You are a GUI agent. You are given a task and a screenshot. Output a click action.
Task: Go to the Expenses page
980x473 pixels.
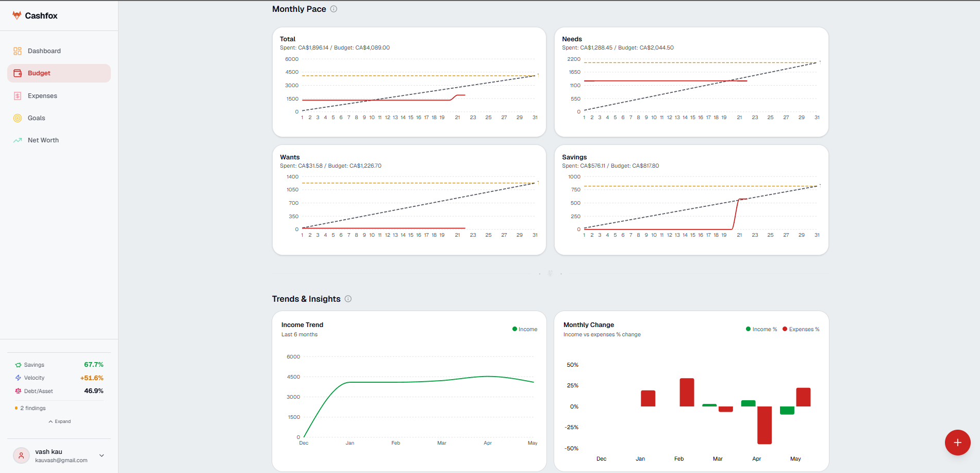tap(59, 96)
